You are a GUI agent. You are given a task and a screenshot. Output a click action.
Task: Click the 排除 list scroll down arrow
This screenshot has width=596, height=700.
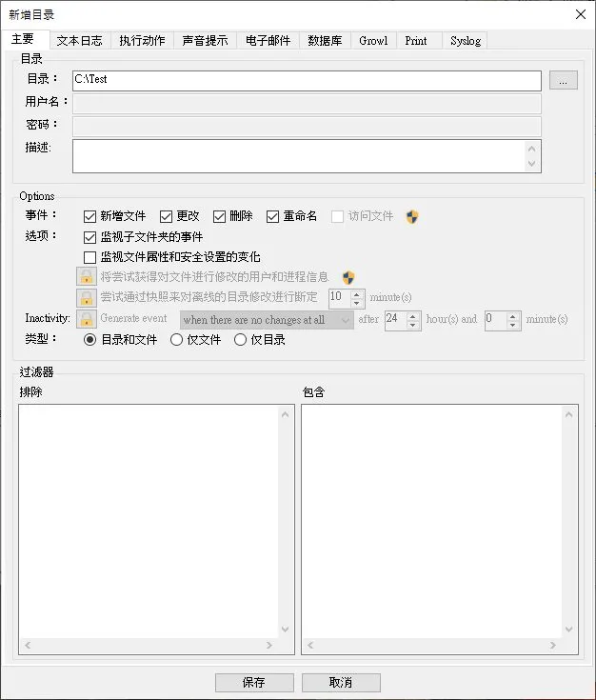[x=286, y=629]
